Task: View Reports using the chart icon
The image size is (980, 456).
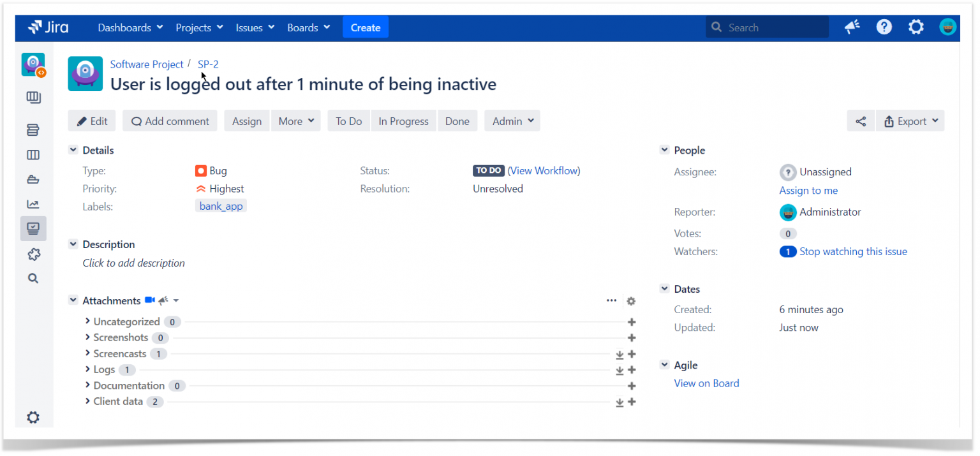Action: click(x=33, y=203)
